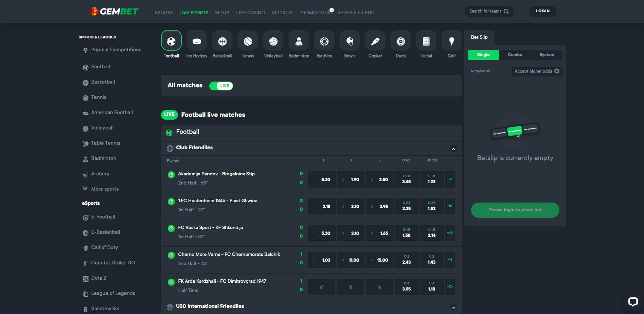Image resolution: width=644 pixels, height=314 pixels.
Task: Open Accept higher odds settings gear
Action: tap(556, 71)
